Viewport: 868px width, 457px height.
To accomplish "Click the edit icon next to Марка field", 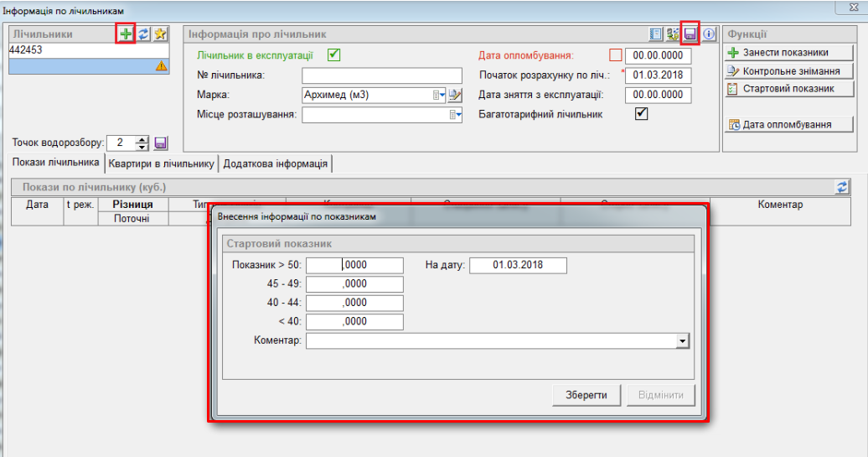I will pos(455,96).
